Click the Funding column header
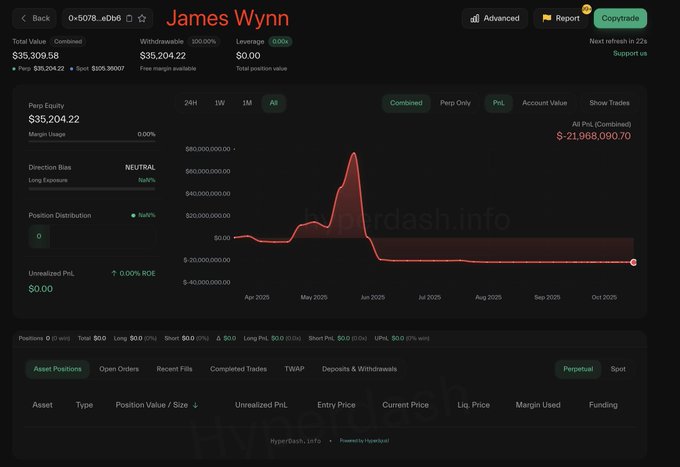 click(603, 405)
